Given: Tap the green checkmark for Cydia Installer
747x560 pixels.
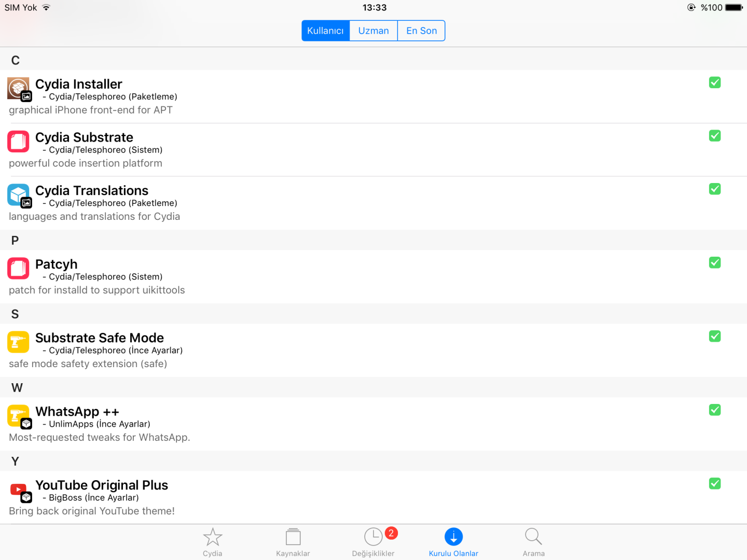Looking at the screenshot, I should coord(715,82).
